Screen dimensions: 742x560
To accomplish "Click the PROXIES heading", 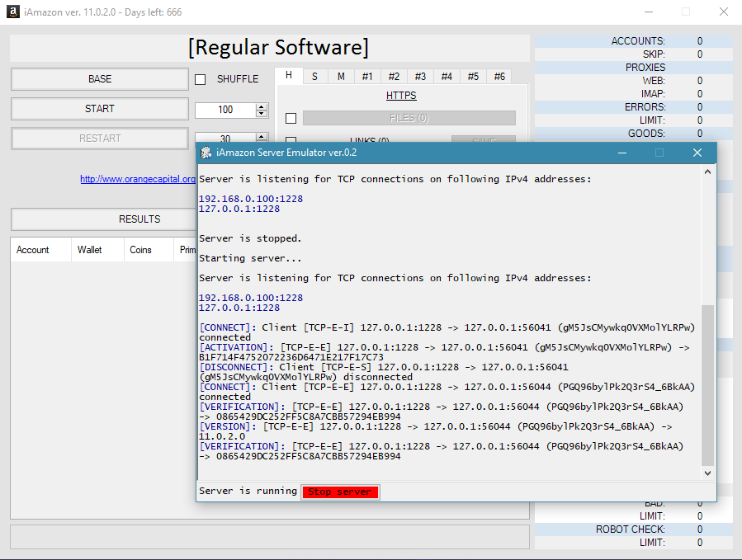I will [x=645, y=68].
